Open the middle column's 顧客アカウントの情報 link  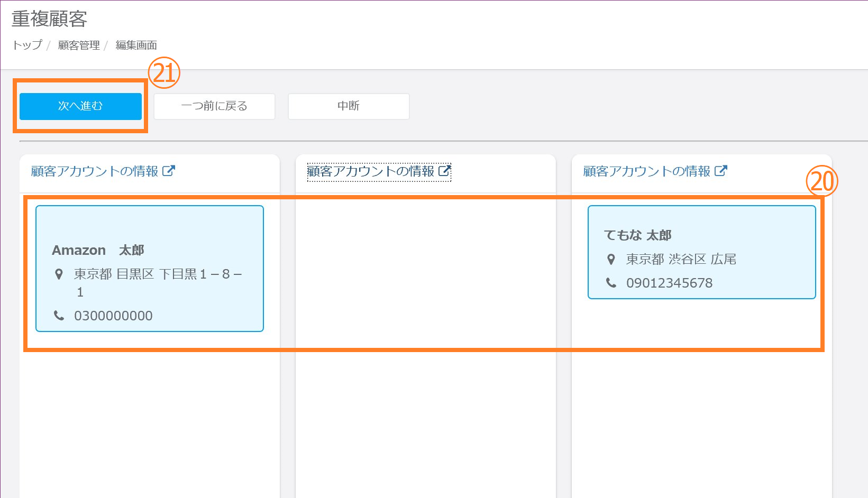coord(371,171)
